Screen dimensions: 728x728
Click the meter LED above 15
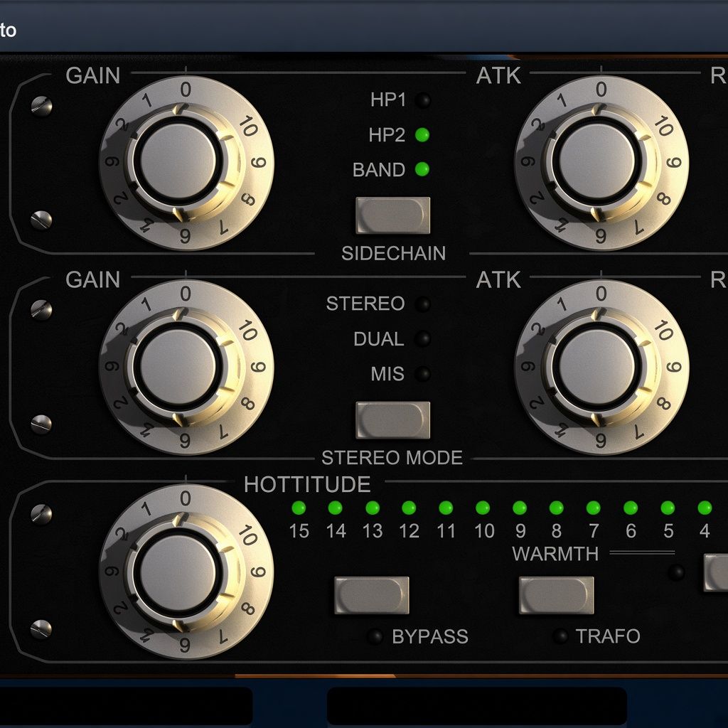(x=299, y=508)
